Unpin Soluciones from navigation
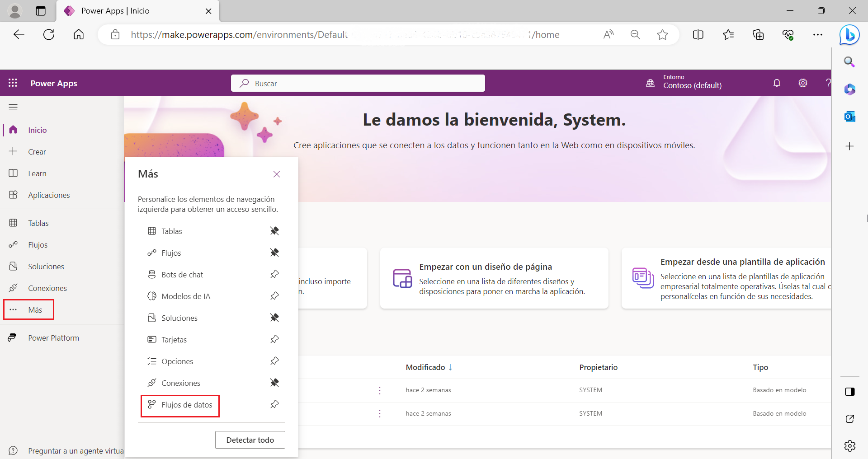 (274, 318)
